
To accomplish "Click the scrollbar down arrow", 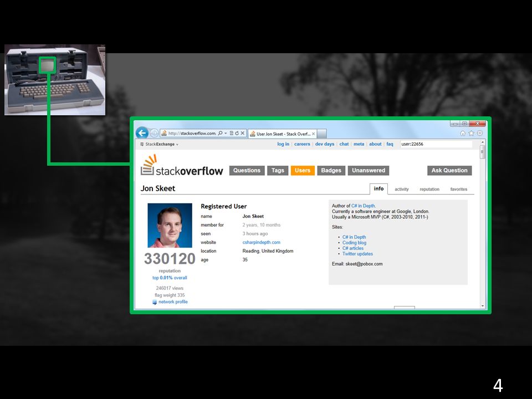I will click(x=483, y=306).
